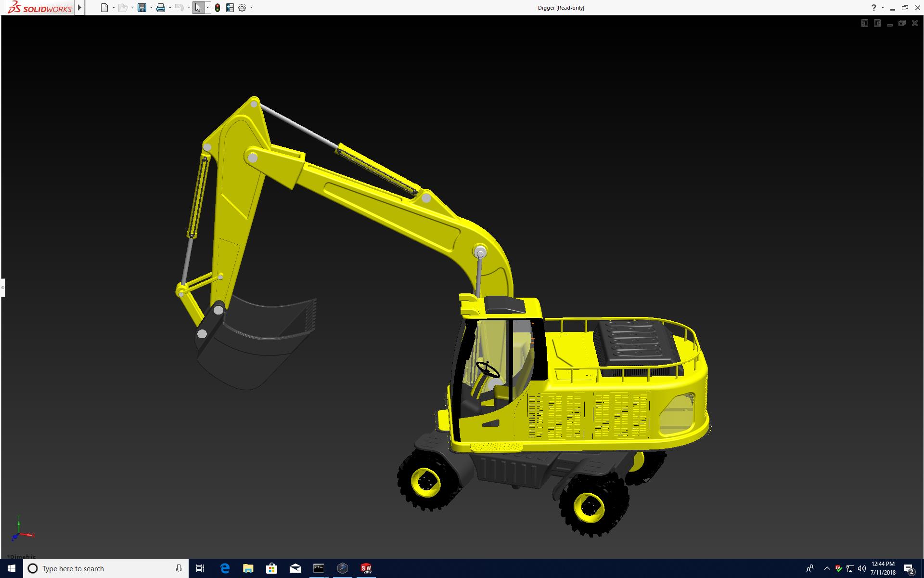This screenshot has width=924, height=578.
Task: Open the Options gear icon
Action: click(x=242, y=8)
